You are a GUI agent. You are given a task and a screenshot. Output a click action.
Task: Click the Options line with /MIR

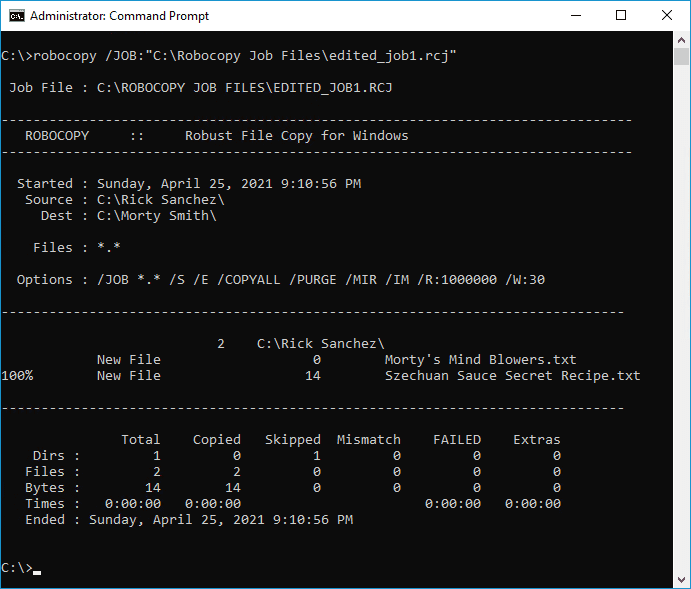tap(281, 280)
